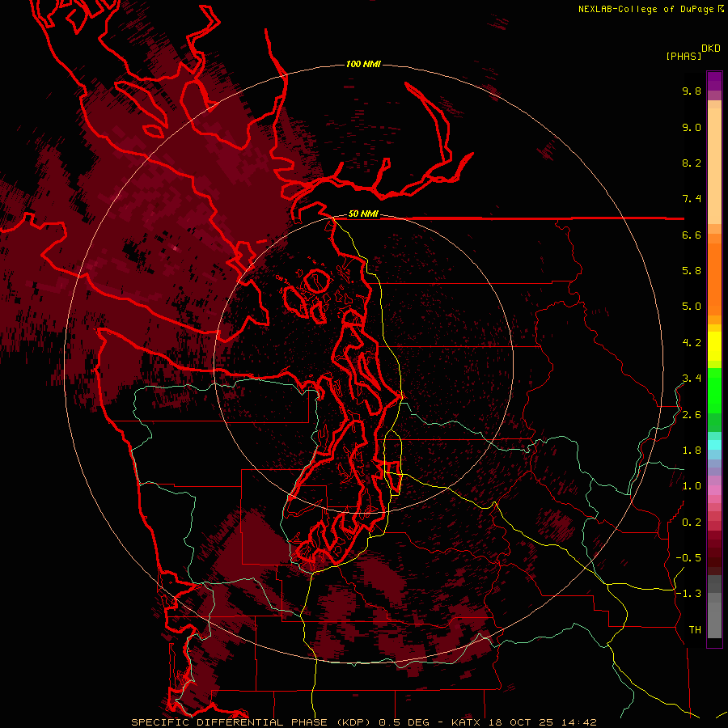Click the 6.6 value on the color scale
Image resolution: width=728 pixels, height=728 pixels.
[x=692, y=235]
